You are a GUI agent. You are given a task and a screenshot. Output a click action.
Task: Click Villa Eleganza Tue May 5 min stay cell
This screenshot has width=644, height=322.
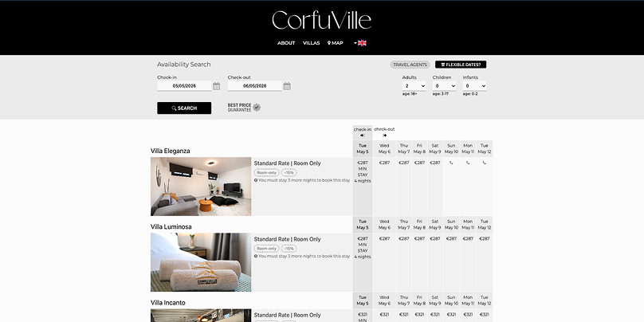(362, 187)
